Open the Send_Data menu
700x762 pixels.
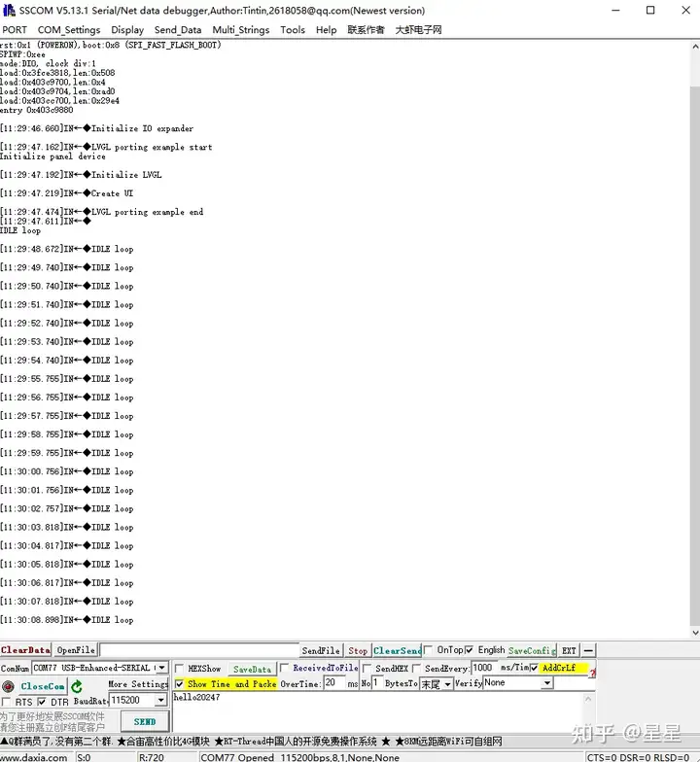(178, 29)
